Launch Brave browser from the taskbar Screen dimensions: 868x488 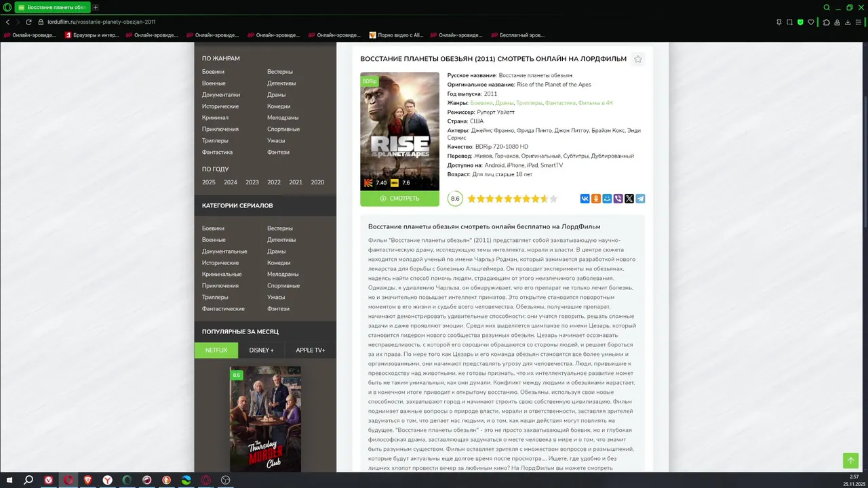[88, 480]
